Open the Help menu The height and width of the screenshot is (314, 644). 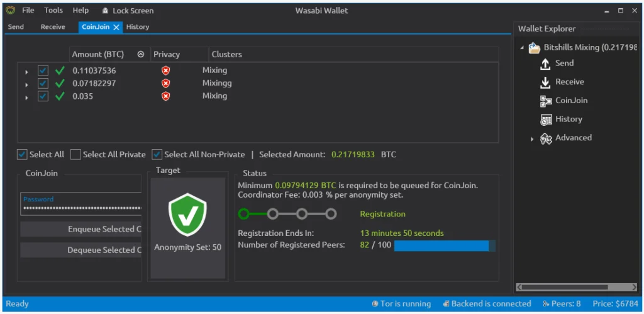tap(80, 10)
